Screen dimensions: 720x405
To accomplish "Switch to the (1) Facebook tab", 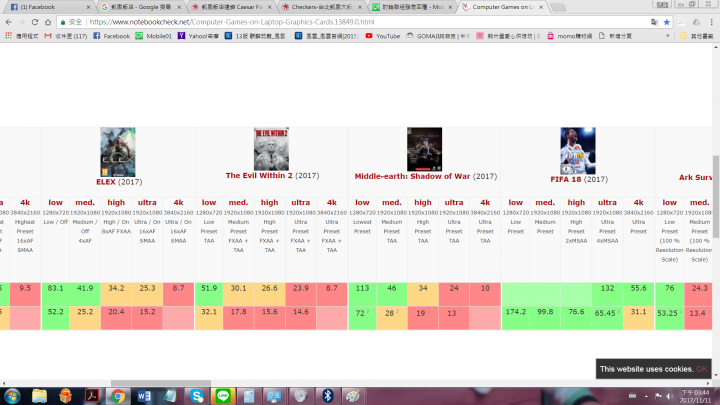I will click(50, 7).
